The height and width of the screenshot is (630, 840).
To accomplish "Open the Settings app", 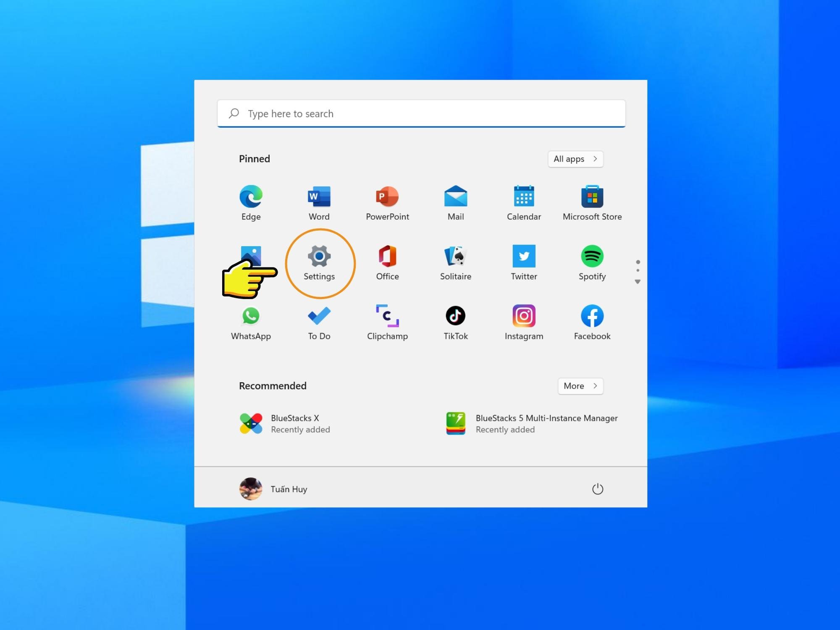I will 320,261.
